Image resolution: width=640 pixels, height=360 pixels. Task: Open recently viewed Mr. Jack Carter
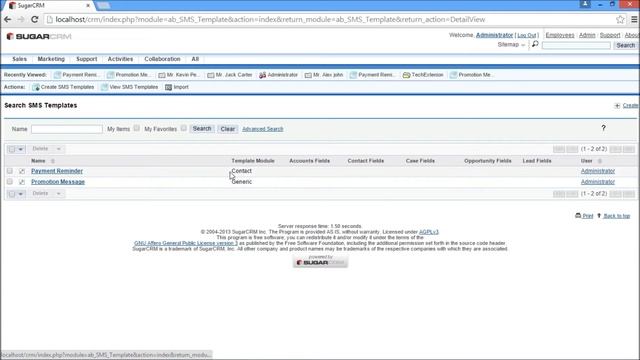pos(230,75)
